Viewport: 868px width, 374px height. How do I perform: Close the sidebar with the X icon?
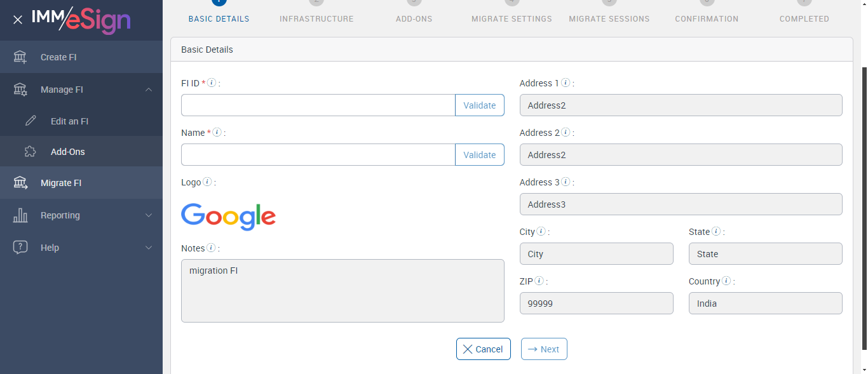point(18,20)
